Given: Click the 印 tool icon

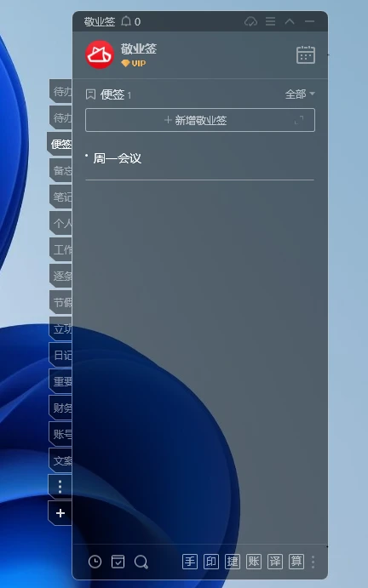Looking at the screenshot, I should pyautogui.click(x=211, y=562).
